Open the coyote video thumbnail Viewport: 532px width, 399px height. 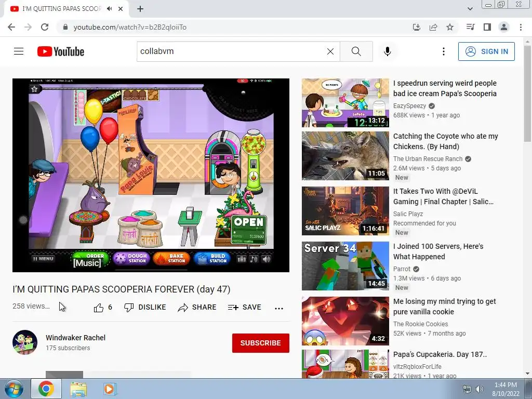(345, 156)
